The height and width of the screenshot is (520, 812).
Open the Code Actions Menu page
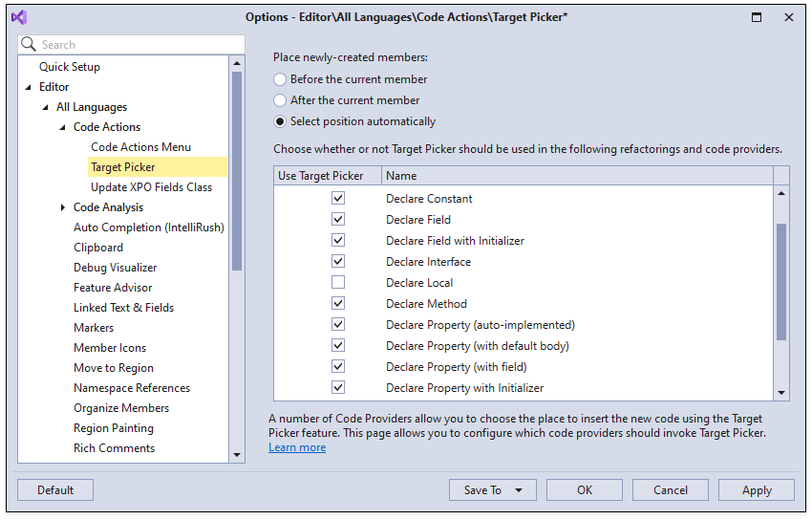[140, 147]
